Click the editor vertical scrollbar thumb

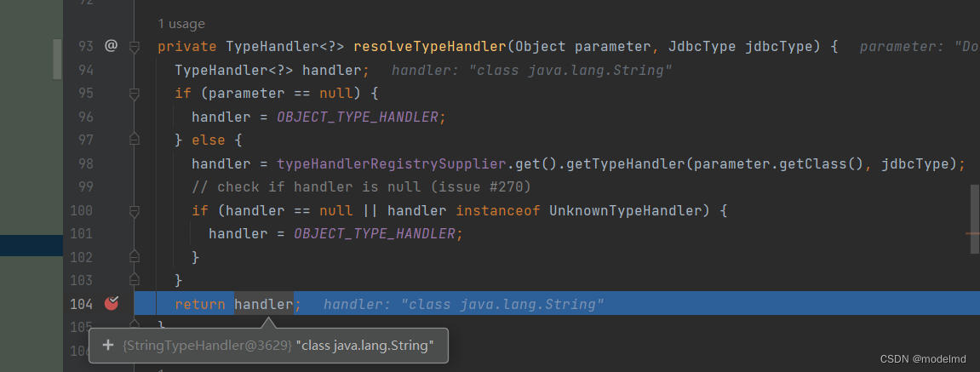(975, 219)
